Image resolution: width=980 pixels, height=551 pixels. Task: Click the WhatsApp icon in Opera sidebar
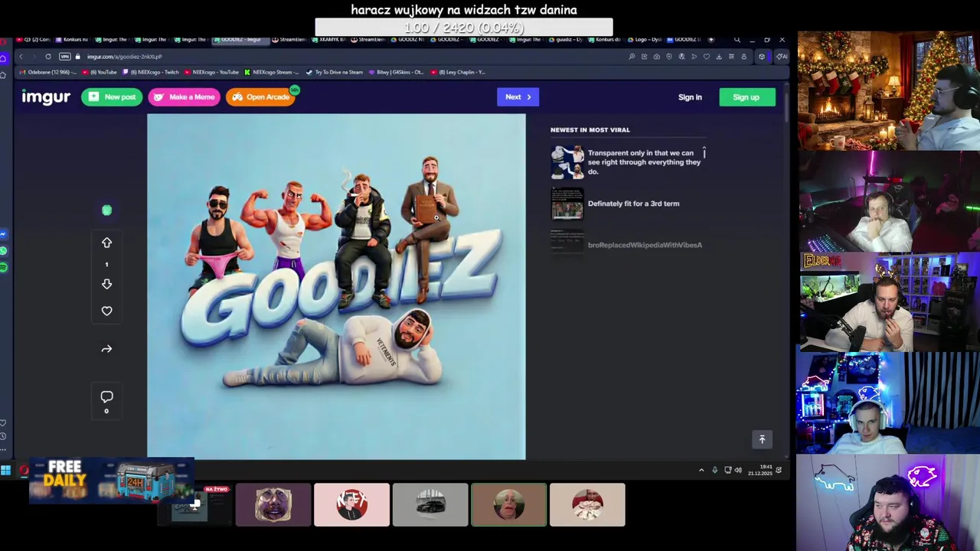[x=4, y=251]
